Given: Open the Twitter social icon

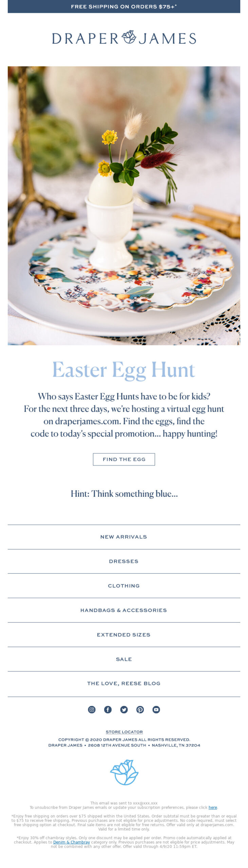Looking at the screenshot, I should point(124,710).
